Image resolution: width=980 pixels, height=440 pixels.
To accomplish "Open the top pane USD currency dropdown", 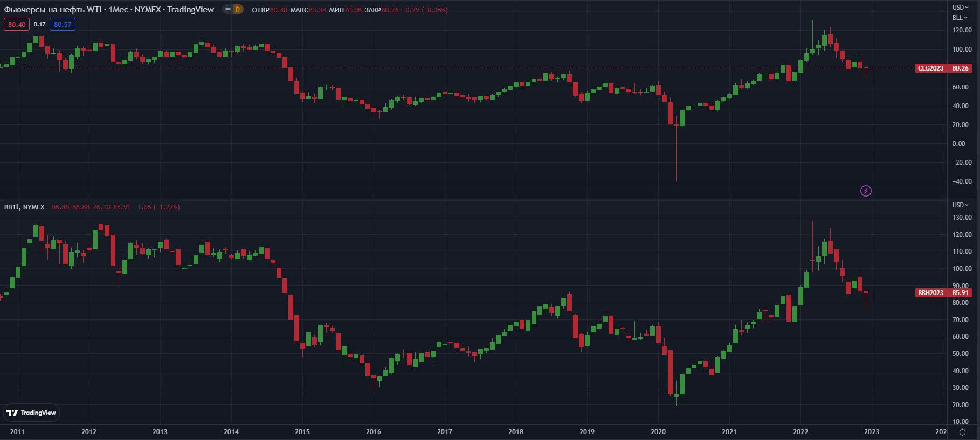I will tap(960, 8).
